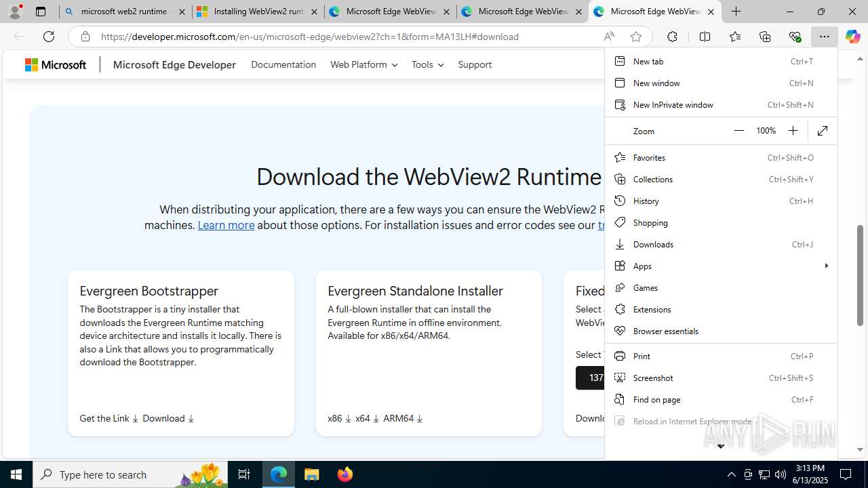Select New InPrivate window
The image size is (868, 488).
[x=721, y=104]
